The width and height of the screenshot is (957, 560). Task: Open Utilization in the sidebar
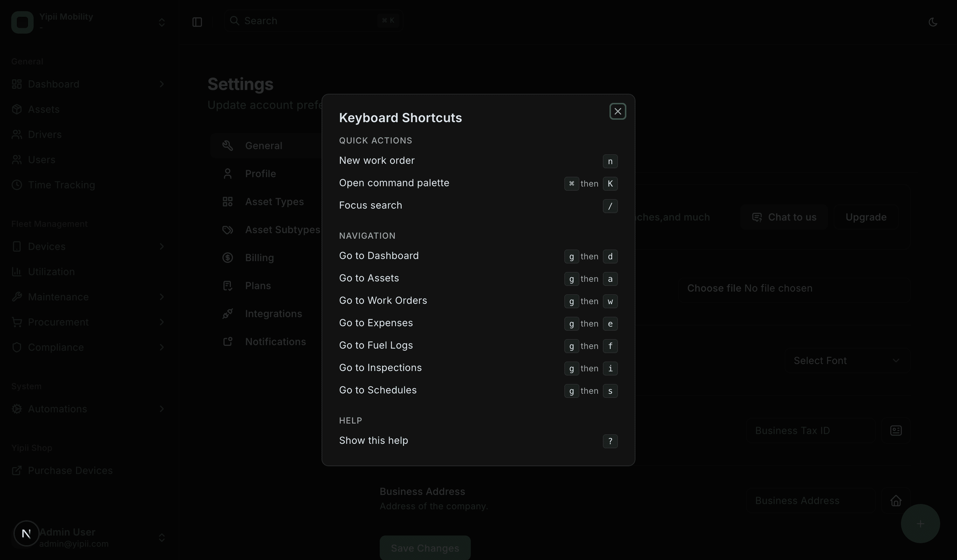pyautogui.click(x=89, y=272)
